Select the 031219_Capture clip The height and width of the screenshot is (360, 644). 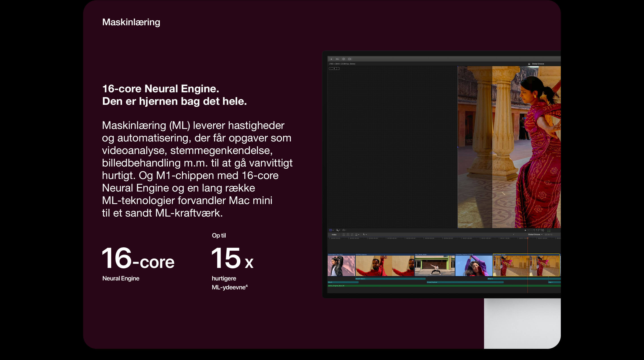click(385, 265)
